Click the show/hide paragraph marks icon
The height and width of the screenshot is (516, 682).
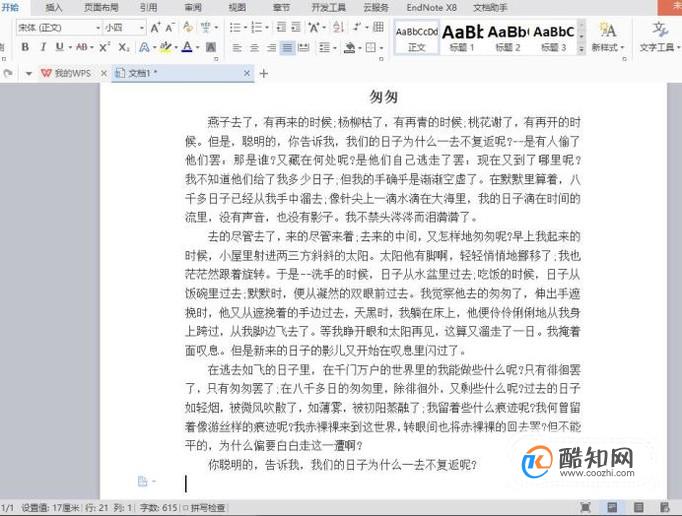click(x=357, y=27)
